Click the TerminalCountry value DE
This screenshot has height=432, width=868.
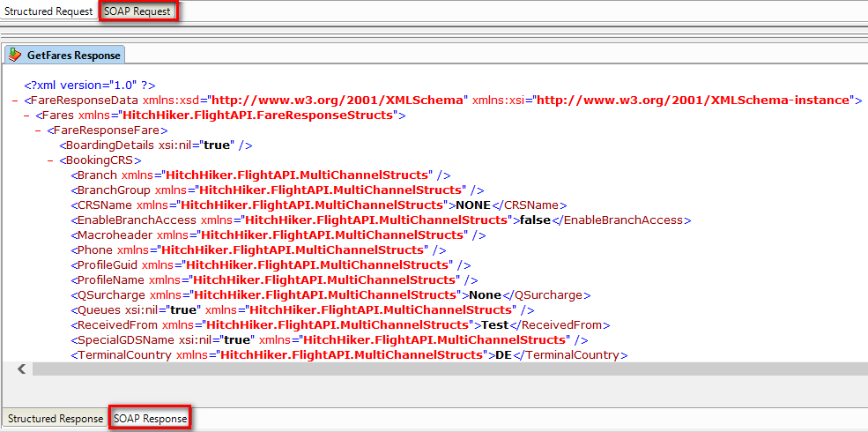tap(501, 355)
